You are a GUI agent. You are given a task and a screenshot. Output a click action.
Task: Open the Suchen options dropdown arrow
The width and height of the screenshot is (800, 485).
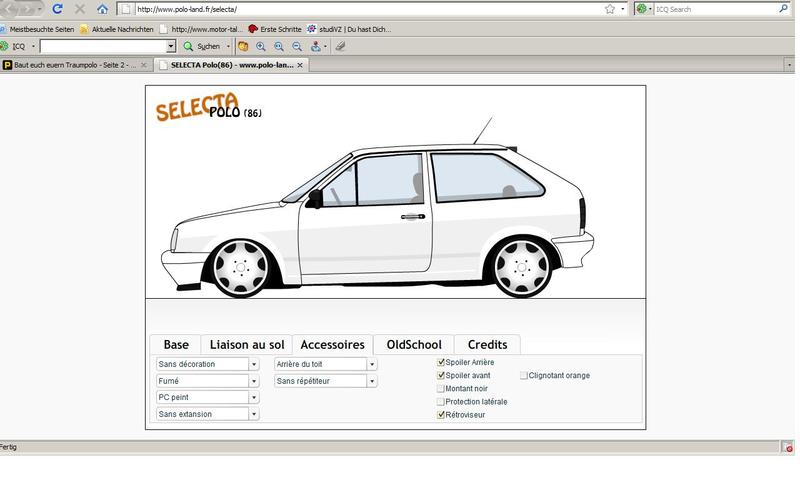click(x=228, y=46)
